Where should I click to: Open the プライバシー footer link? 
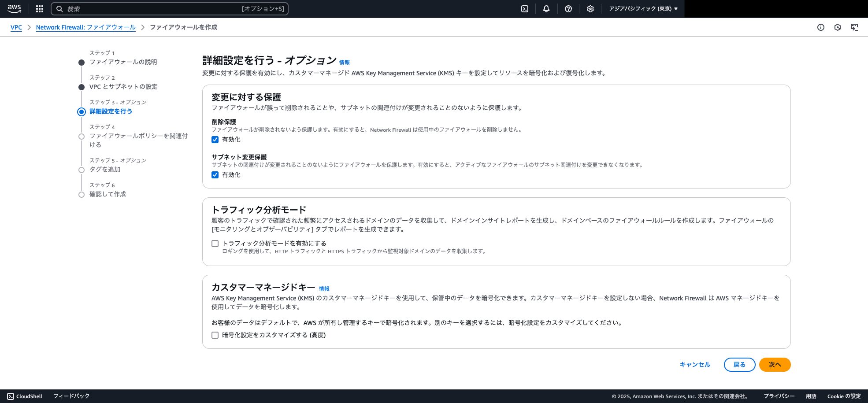pos(779,396)
